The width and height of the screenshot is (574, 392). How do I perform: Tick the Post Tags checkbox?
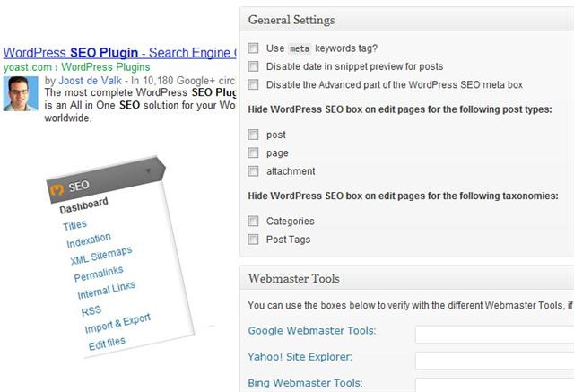[x=253, y=239]
